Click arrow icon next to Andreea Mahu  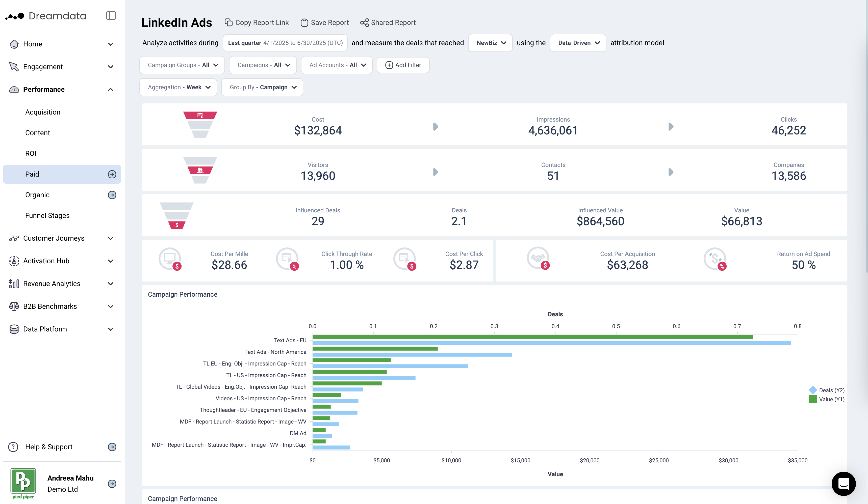[x=112, y=483]
